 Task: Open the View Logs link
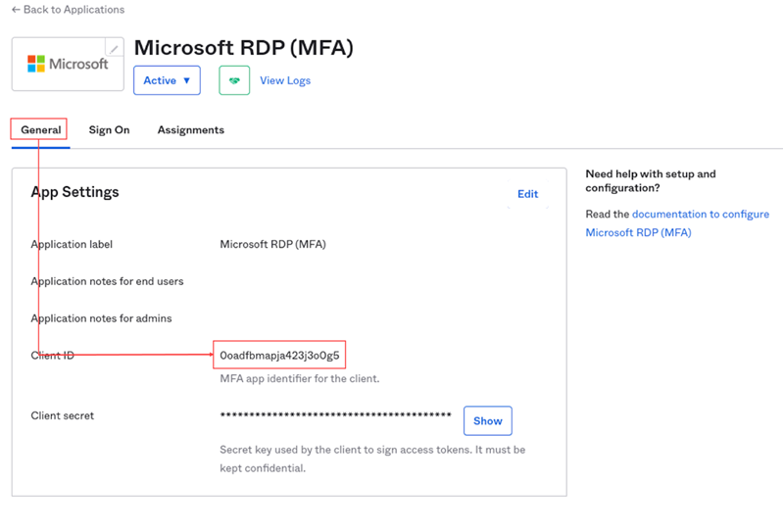click(x=285, y=80)
